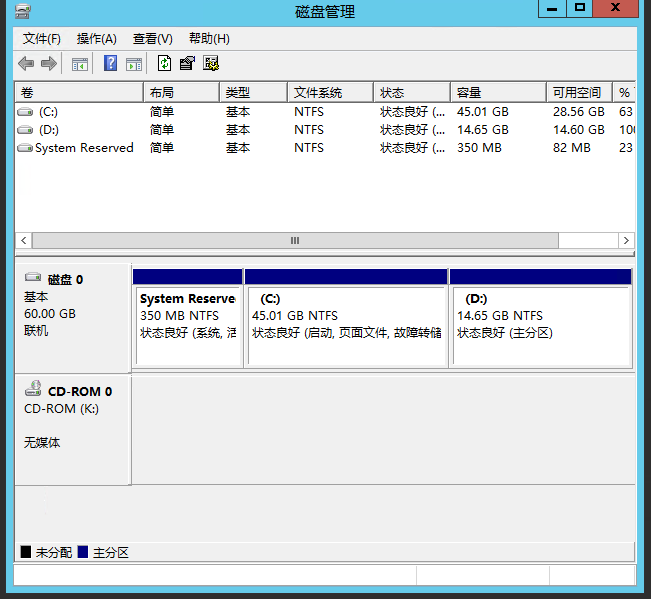Select the (D:) partition block in Disk 0

click(540, 316)
